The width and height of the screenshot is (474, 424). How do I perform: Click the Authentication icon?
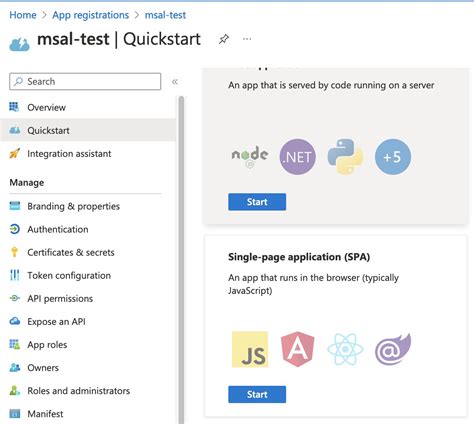click(x=14, y=229)
